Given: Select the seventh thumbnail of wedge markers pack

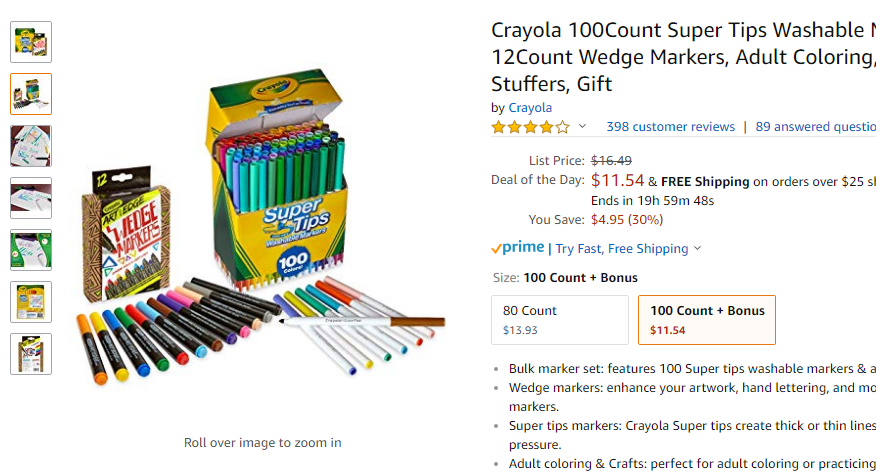Looking at the screenshot, I should click(31, 353).
